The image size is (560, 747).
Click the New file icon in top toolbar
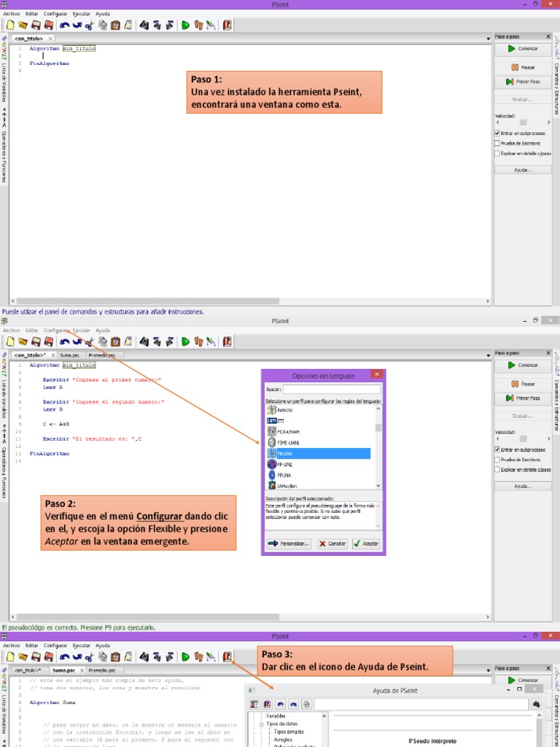(x=10, y=25)
